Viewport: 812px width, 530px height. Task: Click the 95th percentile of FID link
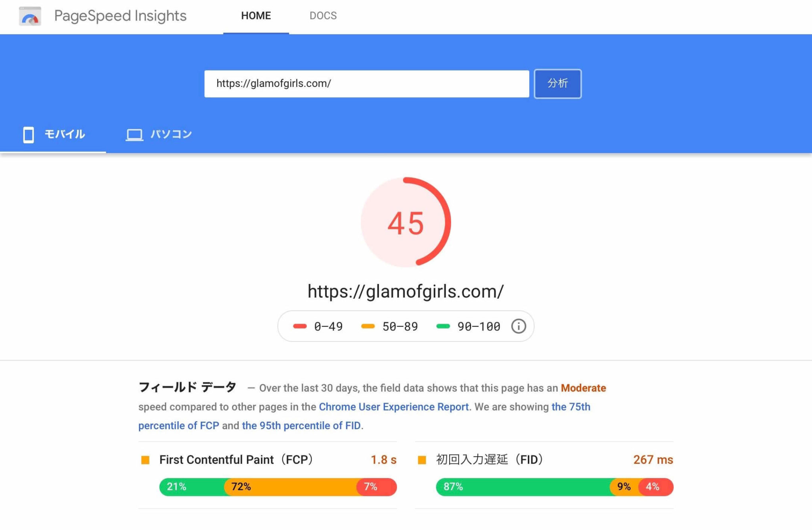point(302,425)
